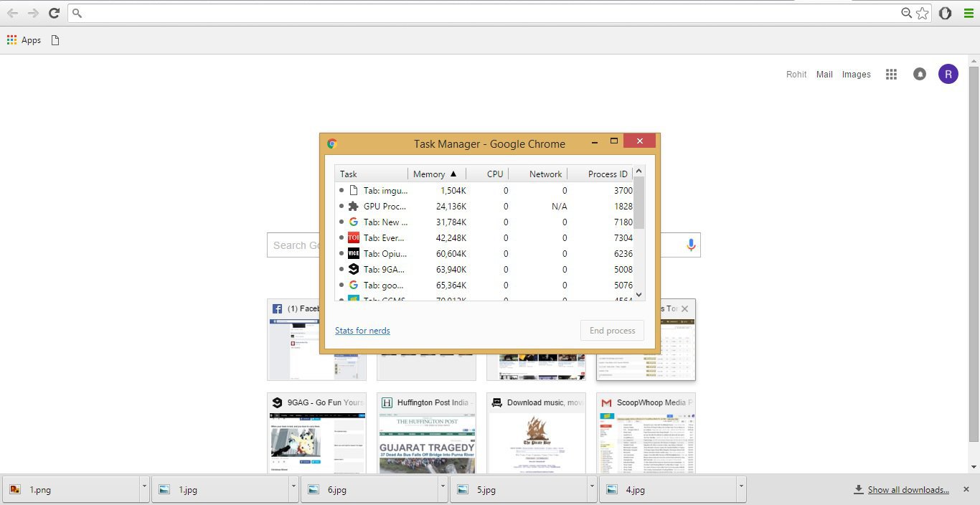Sort Task Manager by Process ID column

[600, 174]
